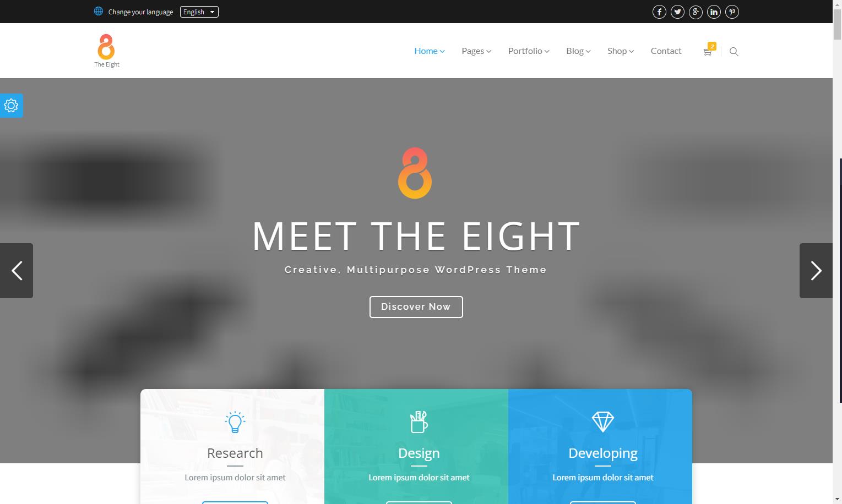This screenshot has height=504, width=842.
Task: Go to the previous slide arrow
Action: pos(17,271)
